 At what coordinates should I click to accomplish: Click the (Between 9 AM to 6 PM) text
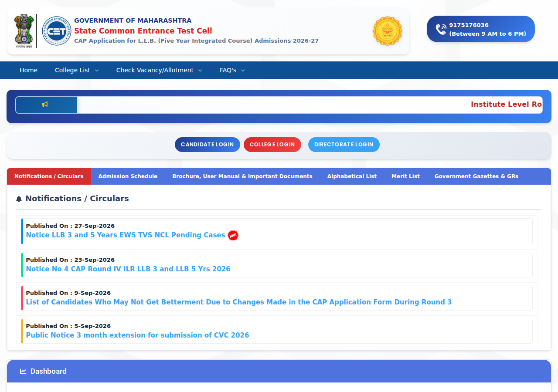[488, 34]
